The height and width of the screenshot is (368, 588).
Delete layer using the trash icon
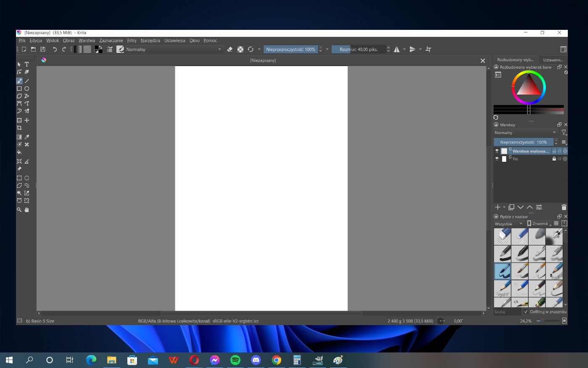564,207
